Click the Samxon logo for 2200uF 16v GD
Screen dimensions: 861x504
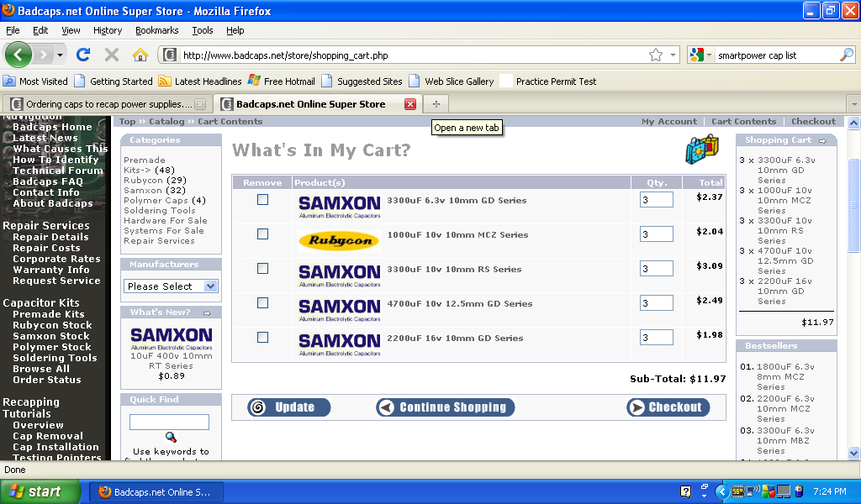coord(340,344)
